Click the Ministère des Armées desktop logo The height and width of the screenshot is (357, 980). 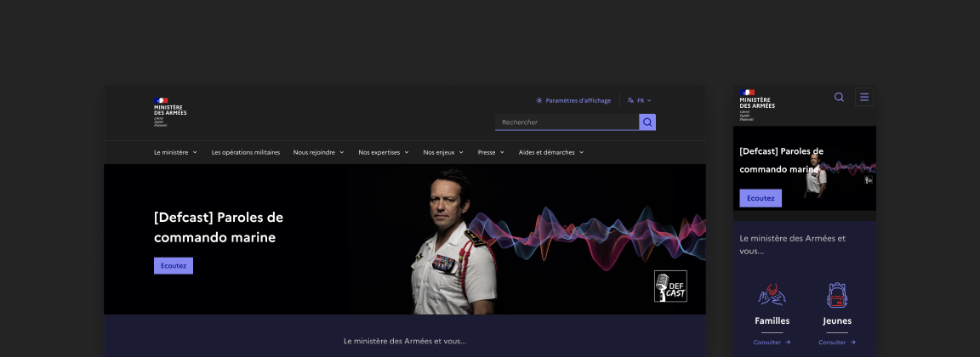point(170,111)
